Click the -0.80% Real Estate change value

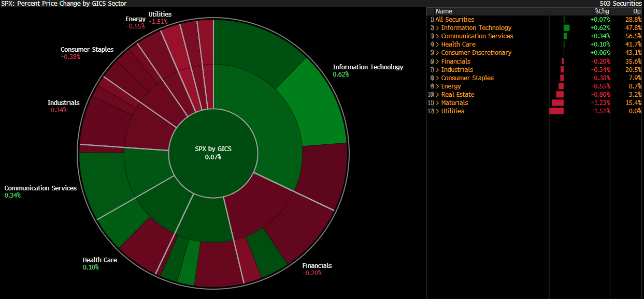coord(600,95)
